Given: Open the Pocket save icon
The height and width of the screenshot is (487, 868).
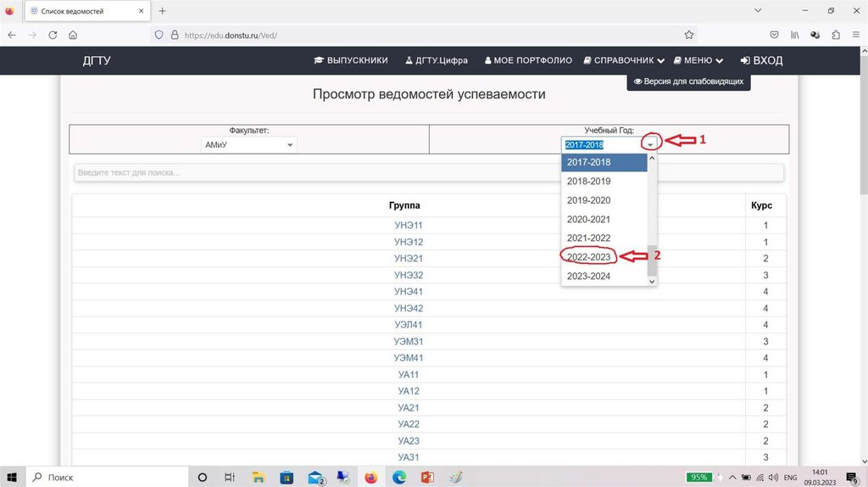Looking at the screenshot, I should click(774, 35).
